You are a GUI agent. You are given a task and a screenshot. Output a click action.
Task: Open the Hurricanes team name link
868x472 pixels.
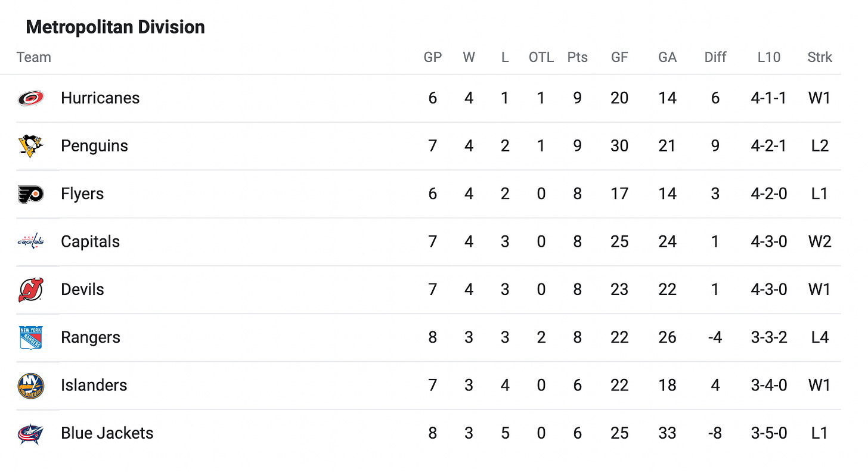pyautogui.click(x=100, y=98)
